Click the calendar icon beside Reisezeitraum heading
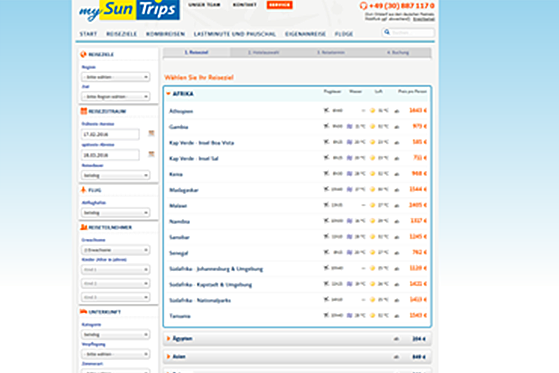559x373 pixels. pos(83,111)
